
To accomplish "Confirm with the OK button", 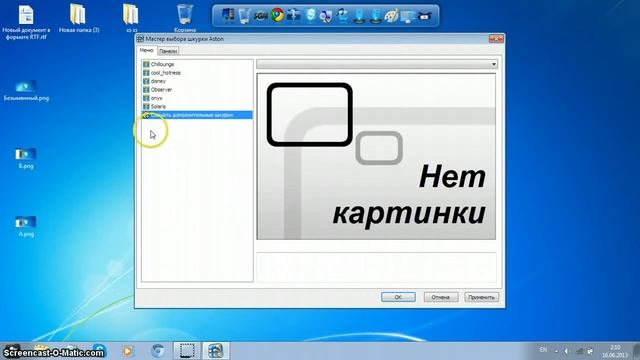I will click(x=398, y=297).
